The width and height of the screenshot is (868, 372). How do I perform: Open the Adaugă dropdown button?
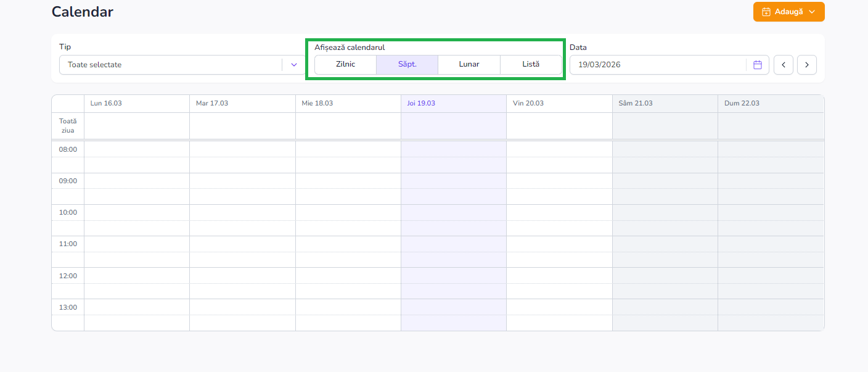click(x=788, y=12)
